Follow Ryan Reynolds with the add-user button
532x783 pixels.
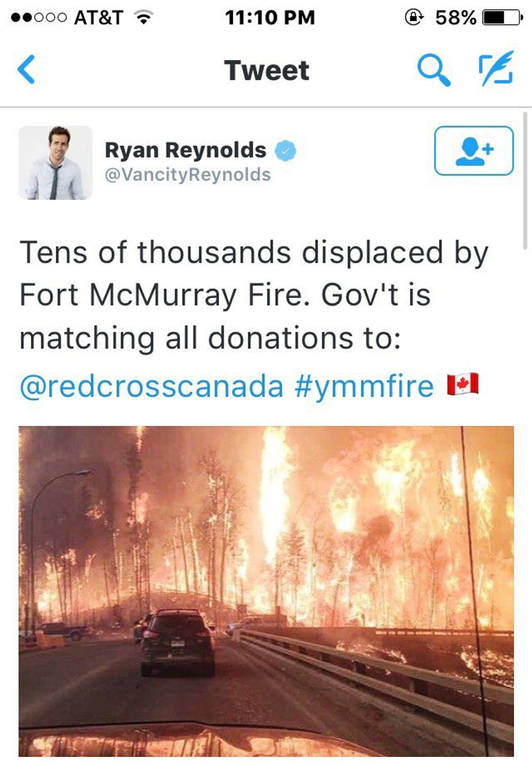[474, 150]
